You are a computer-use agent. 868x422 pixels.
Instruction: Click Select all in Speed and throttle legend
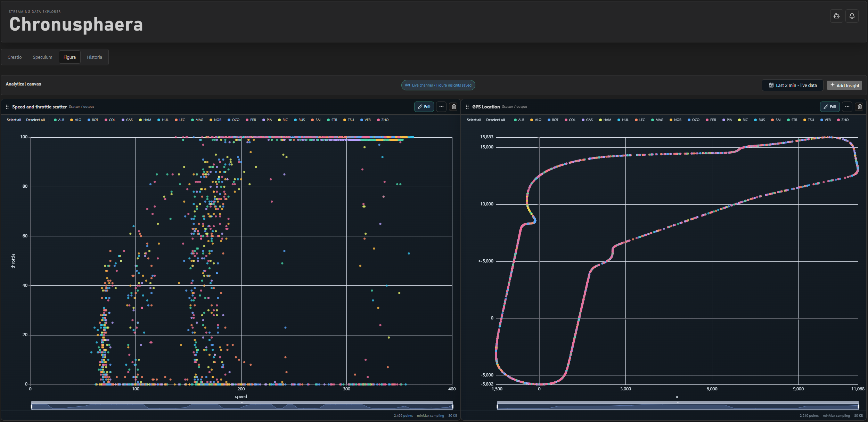click(x=14, y=120)
